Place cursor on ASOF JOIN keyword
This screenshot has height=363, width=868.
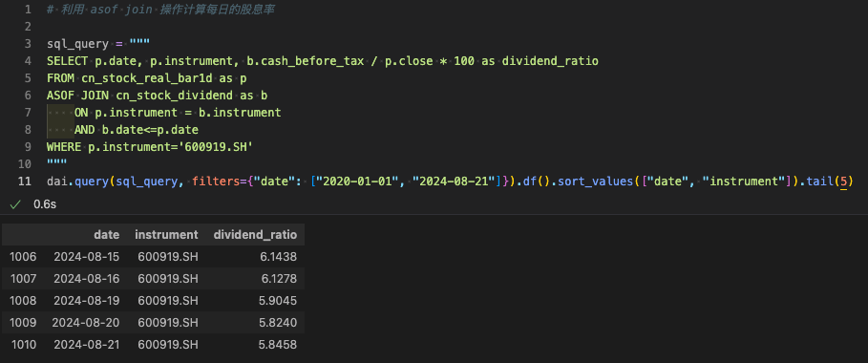pyautogui.click(x=78, y=96)
